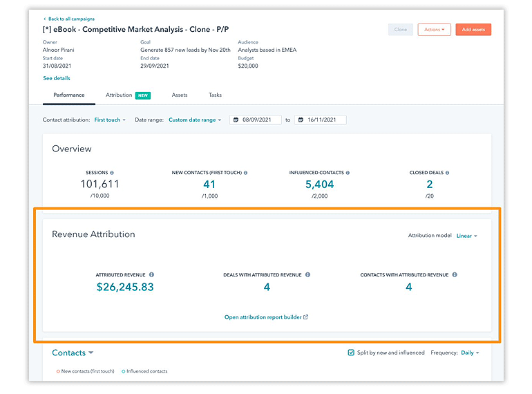Click the NEW badge on Attribution tab
Viewport: 532px width, 394px height.
pos(143,95)
